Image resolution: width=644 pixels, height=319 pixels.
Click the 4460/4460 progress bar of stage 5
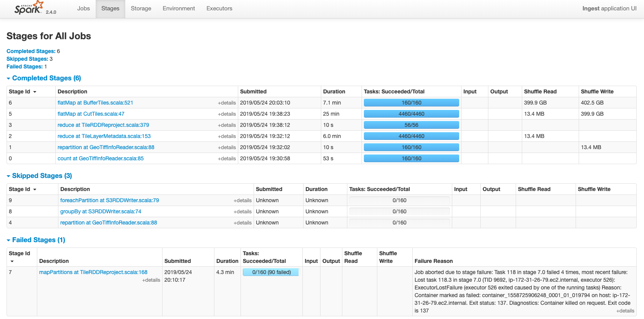pos(412,114)
